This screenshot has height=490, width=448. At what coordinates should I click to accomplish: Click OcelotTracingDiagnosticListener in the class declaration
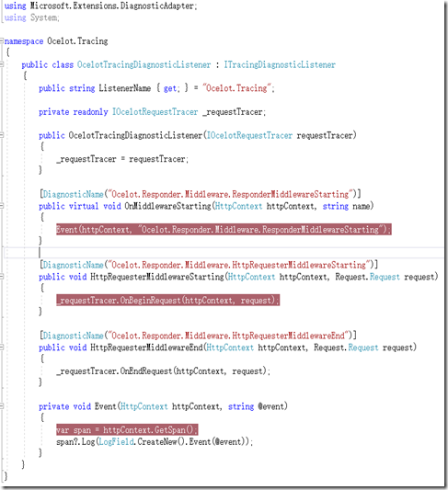coord(144,64)
